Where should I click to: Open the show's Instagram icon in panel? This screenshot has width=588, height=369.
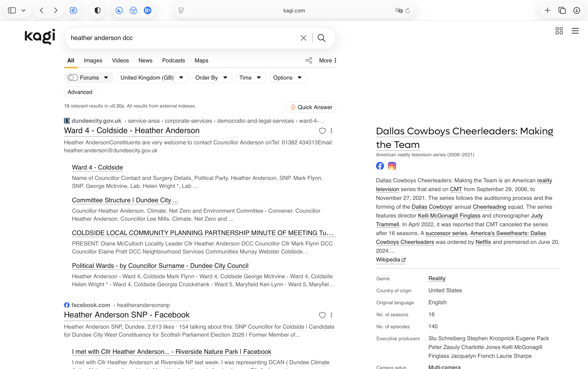(x=392, y=166)
